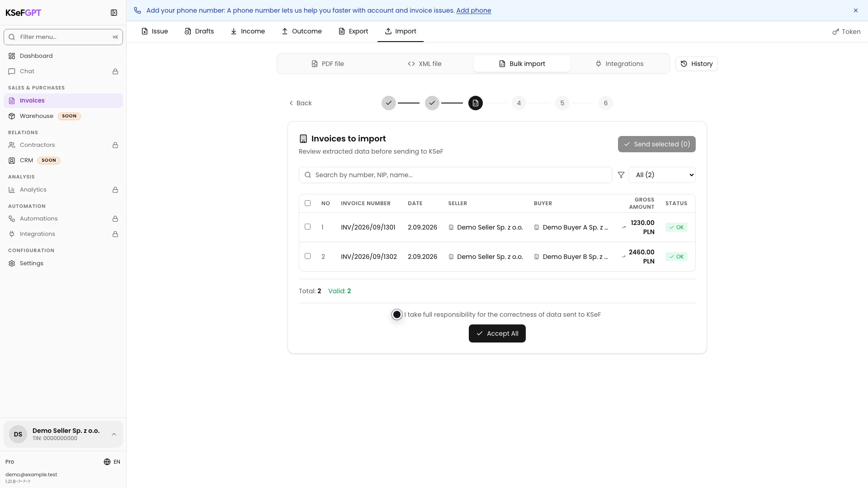
Task: Open the All (2) filter dropdown
Action: (x=662, y=175)
